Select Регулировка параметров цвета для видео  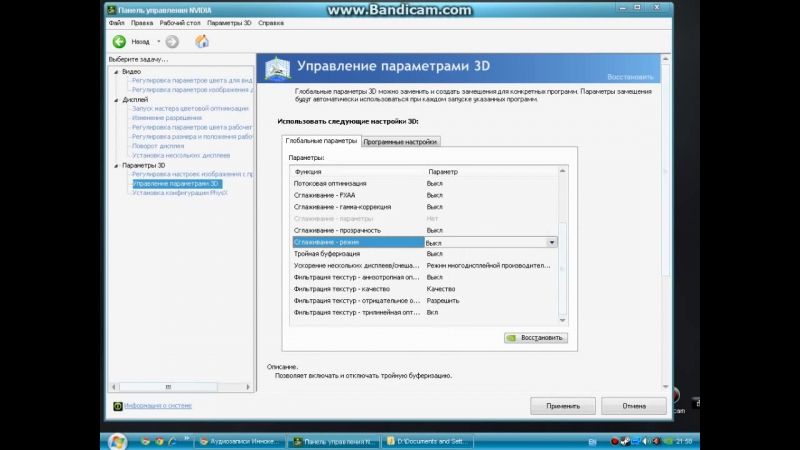[x=192, y=81]
